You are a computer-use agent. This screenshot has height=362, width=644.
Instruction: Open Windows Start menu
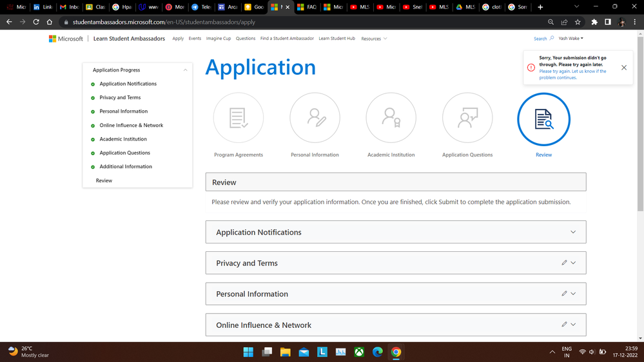point(248,352)
